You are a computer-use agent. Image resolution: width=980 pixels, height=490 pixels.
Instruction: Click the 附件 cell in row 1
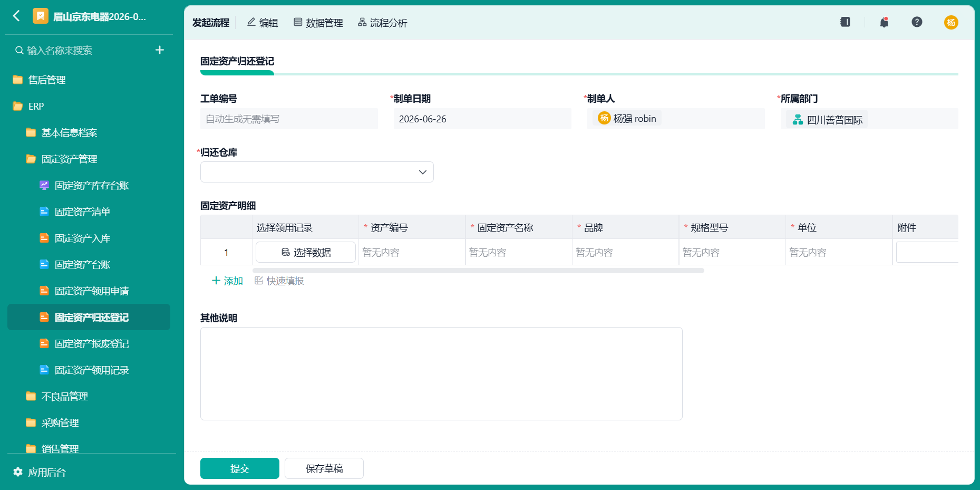927,252
